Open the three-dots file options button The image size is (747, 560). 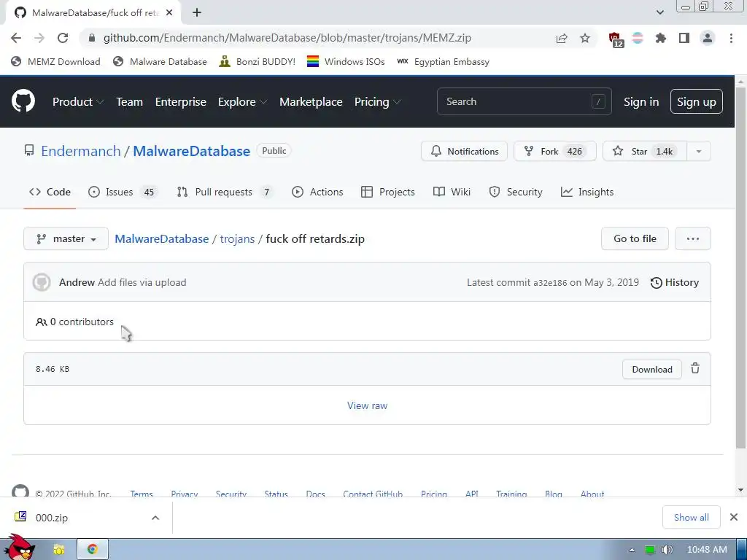click(x=693, y=238)
